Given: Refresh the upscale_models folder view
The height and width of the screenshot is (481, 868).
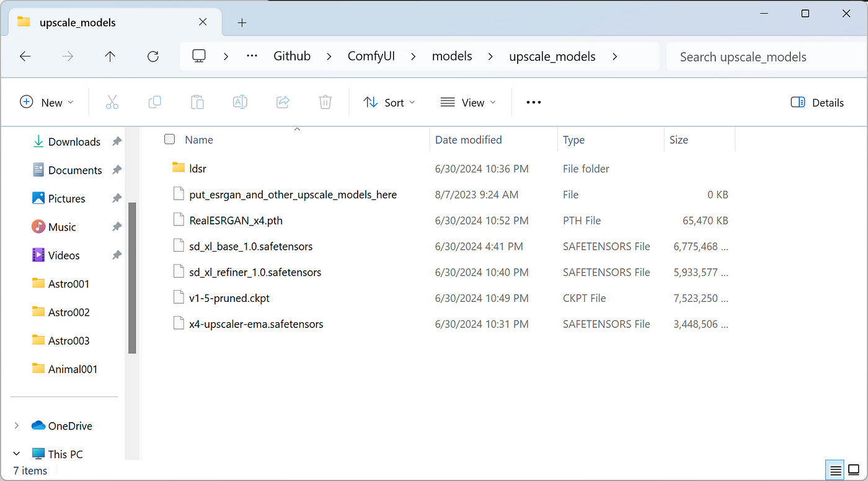Looking at the screenshot, I should point(153,56).
